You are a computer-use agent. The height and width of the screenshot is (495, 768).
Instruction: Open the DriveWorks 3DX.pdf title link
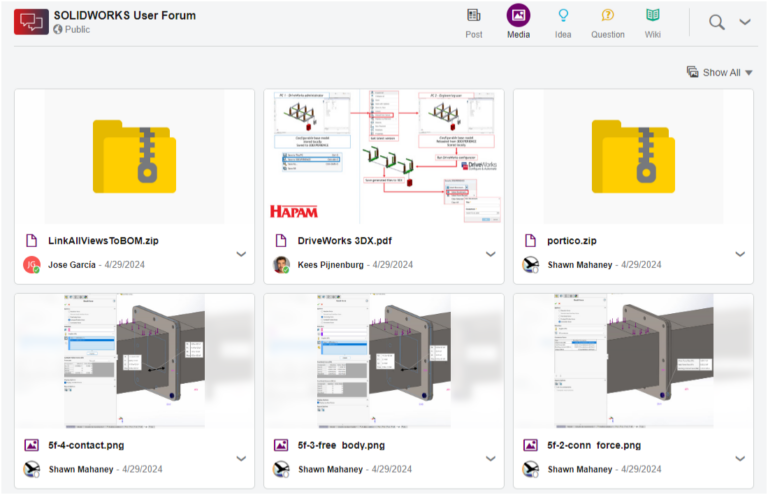(339, 241)
